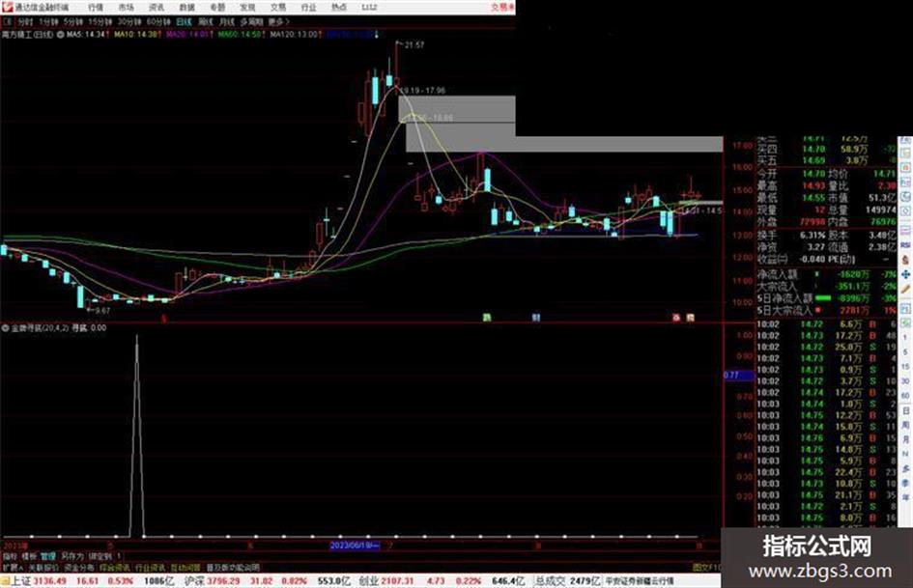Switch chart to 1分钟 period tab
The width and height of the screenshot is (913, 588).
pyautogui.click(x=49, y=22)
